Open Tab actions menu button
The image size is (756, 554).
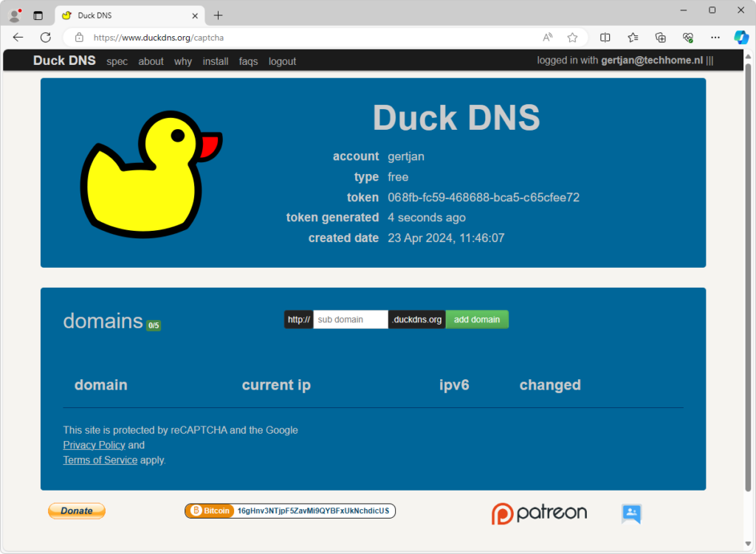tap(38, 15)
